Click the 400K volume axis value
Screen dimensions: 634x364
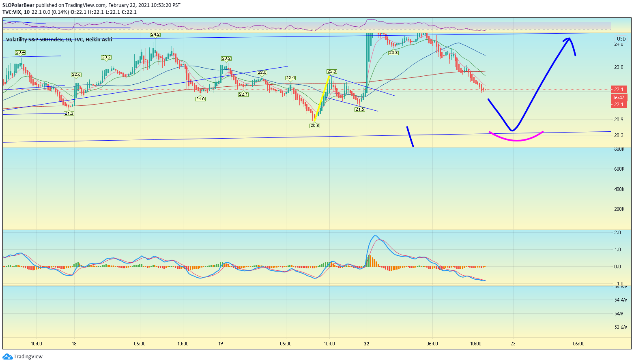[x=619, y=189]
